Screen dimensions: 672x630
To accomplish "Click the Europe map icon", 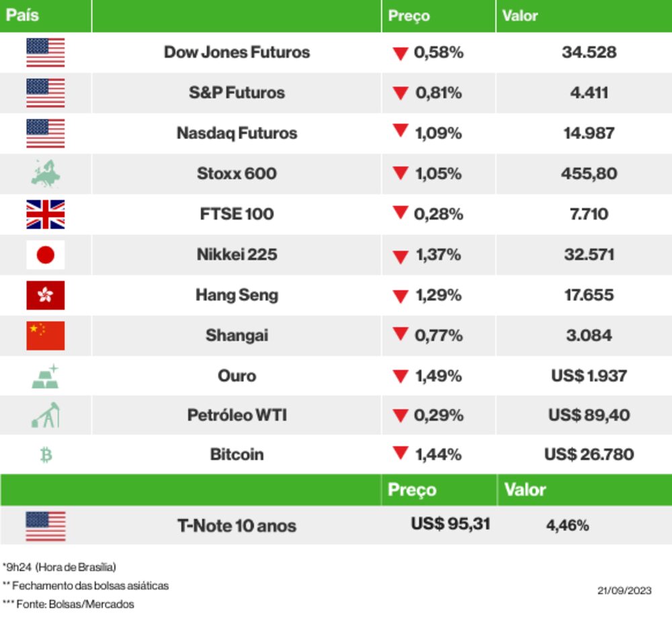I will (x=46, y=173).
